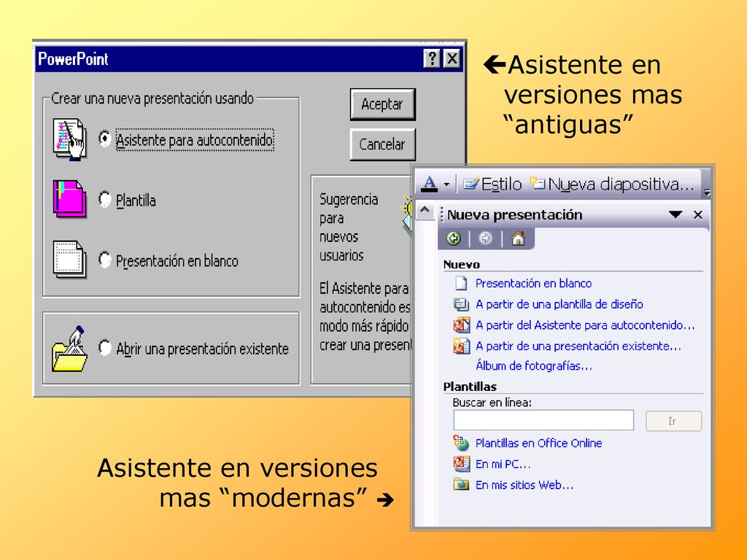Open the font color dropdown arrow
The height and width of the screenshot is (560, 747).
[x=446, y=184]
